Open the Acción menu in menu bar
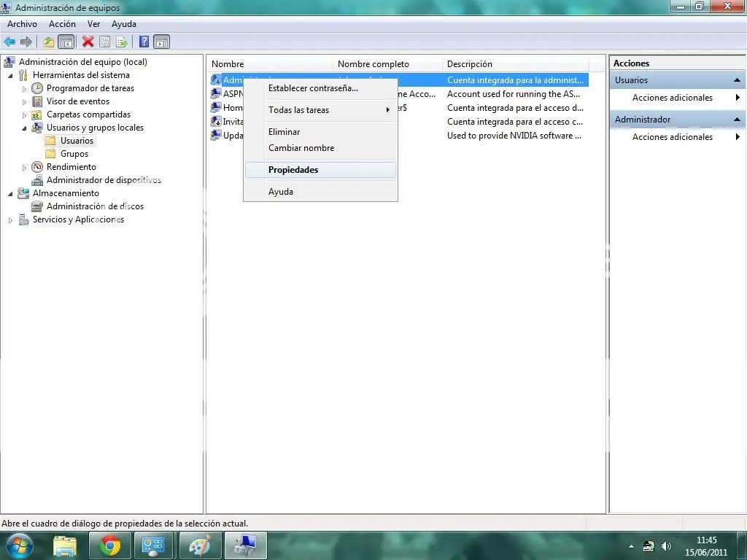This screenshot has height=560, width=747. [x=62, y=24]
